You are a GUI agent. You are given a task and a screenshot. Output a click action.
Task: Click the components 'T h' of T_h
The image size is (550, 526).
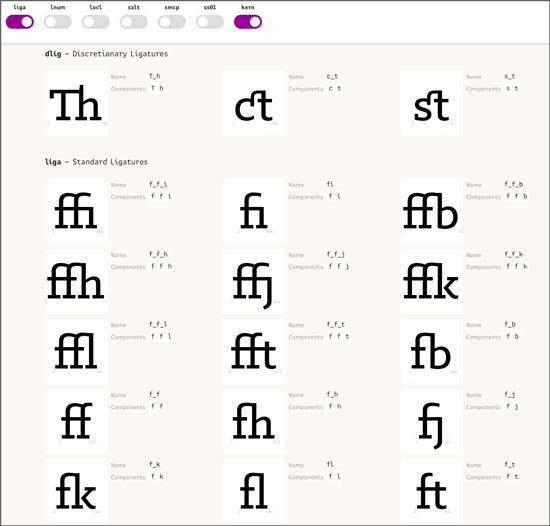[x=157, y=88]
